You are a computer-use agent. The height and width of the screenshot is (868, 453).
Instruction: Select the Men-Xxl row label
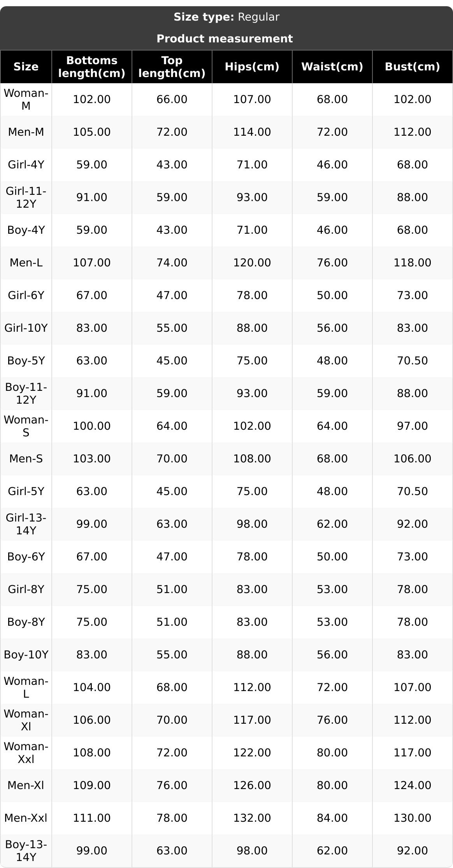[x=26, y=818]
